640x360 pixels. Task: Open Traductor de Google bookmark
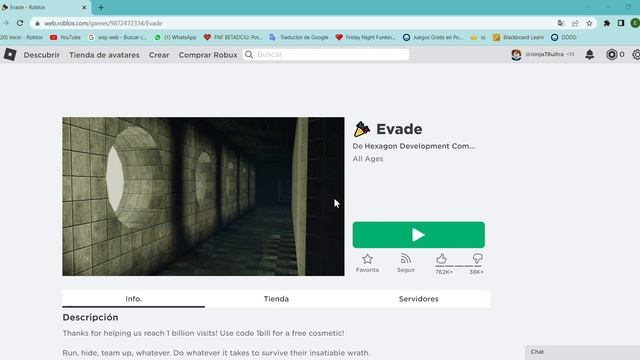(x=299, y=37)
